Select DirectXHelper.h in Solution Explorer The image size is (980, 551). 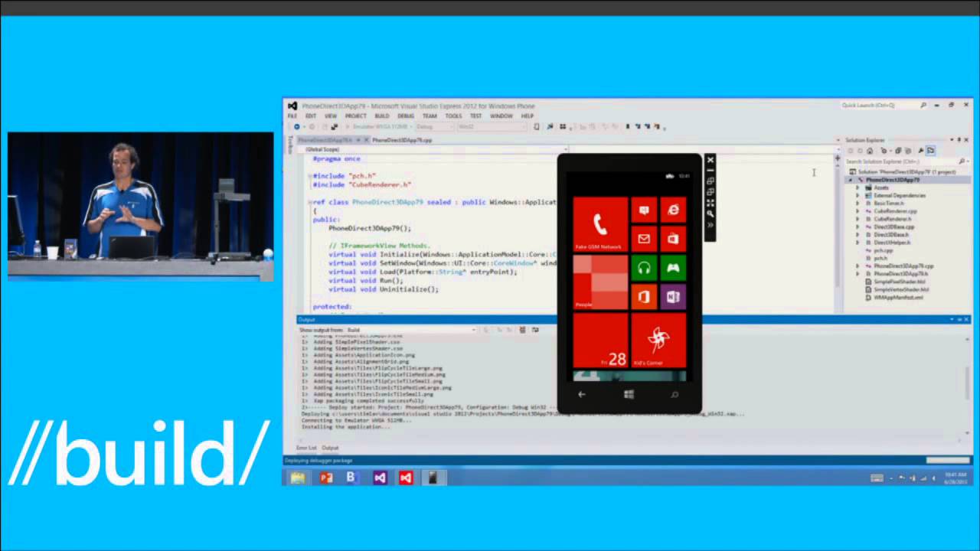[x=891, y=243]
